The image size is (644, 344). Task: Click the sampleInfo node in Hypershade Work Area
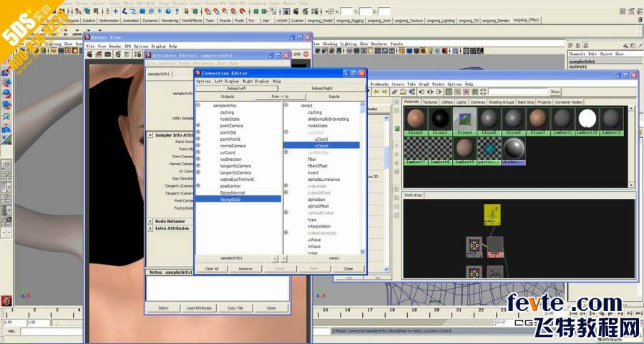pyautogui.click(x=492, y=215)
